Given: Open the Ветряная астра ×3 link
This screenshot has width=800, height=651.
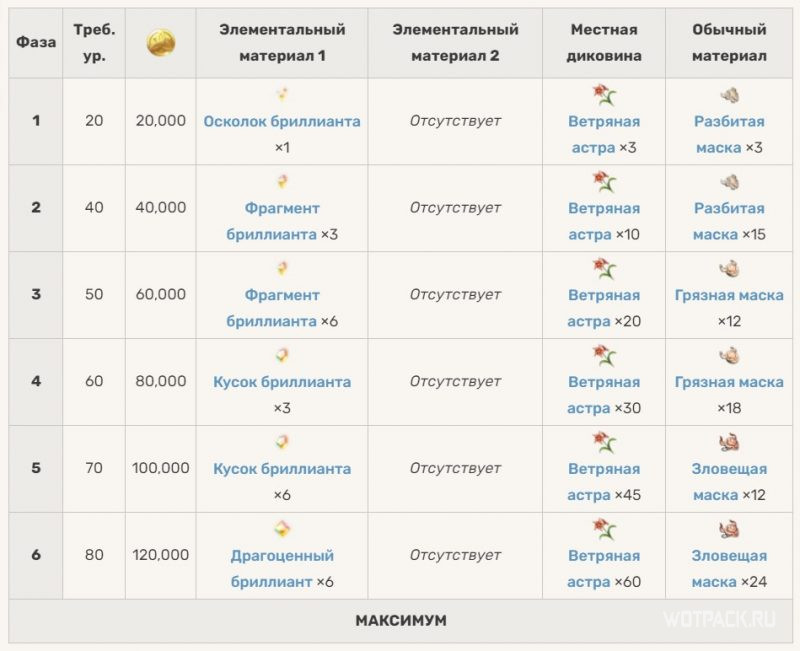Looking at the screenshot, I should pos(604,135).
